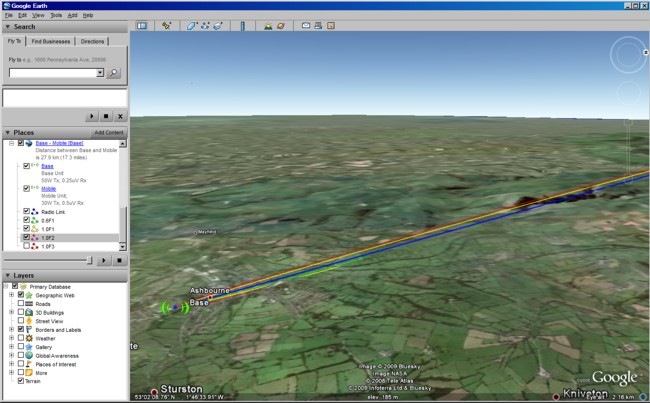Collapse the Layers panel triangle
Screen dimensions: 650x403
[7, 276]
